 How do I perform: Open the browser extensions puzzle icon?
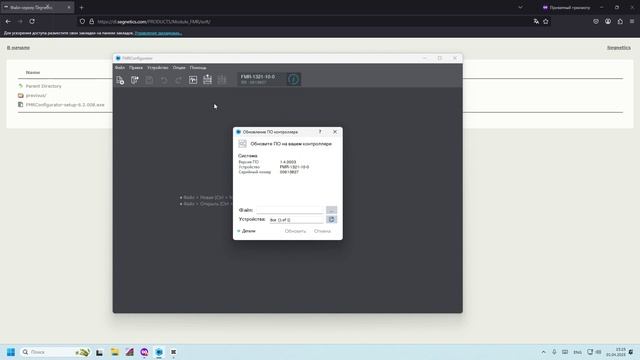click(x=620, y=21)
